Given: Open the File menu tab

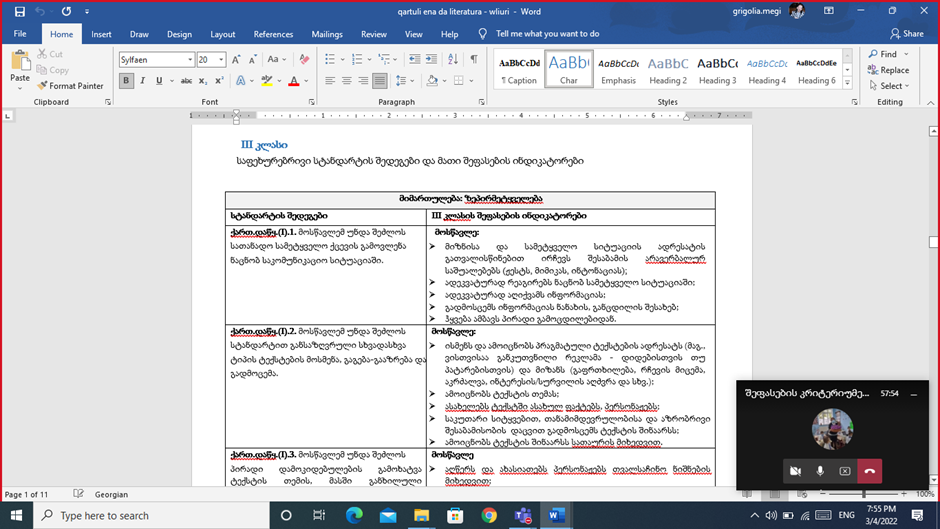Looking at the screenshot, I should coord(20,34).
